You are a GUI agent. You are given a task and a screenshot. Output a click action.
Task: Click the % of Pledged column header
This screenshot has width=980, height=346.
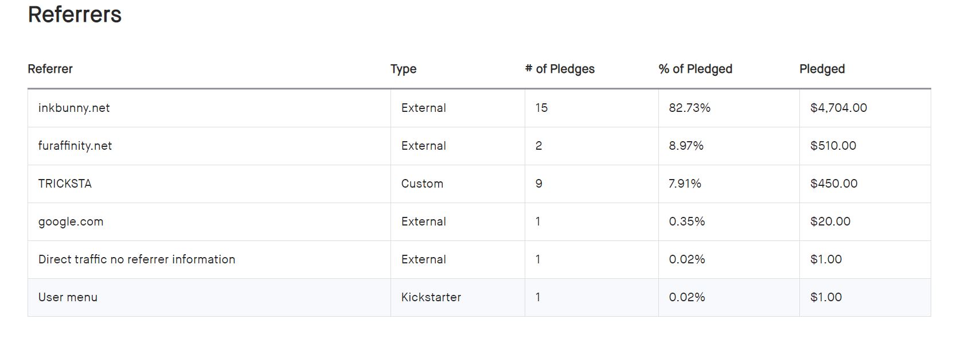coord(695,69)
